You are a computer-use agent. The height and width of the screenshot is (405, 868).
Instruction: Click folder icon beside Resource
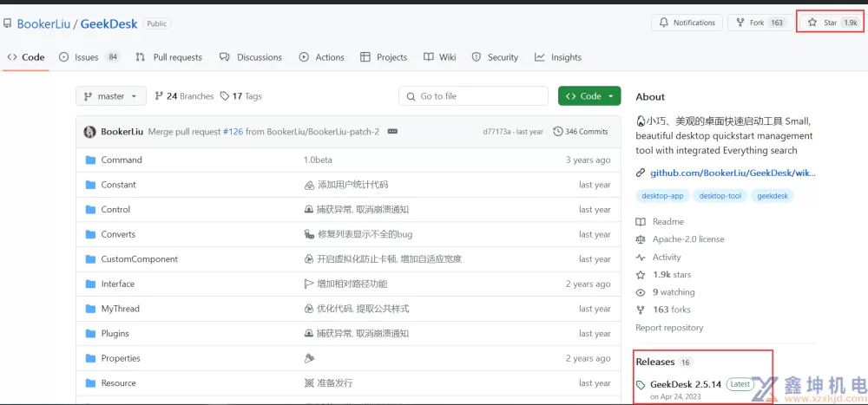coord(91,382)
